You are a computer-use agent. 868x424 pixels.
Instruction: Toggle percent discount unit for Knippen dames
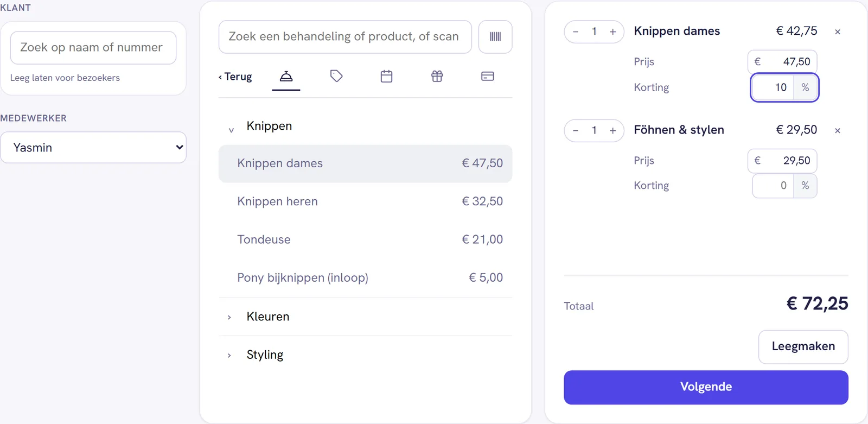click(805, 87)
